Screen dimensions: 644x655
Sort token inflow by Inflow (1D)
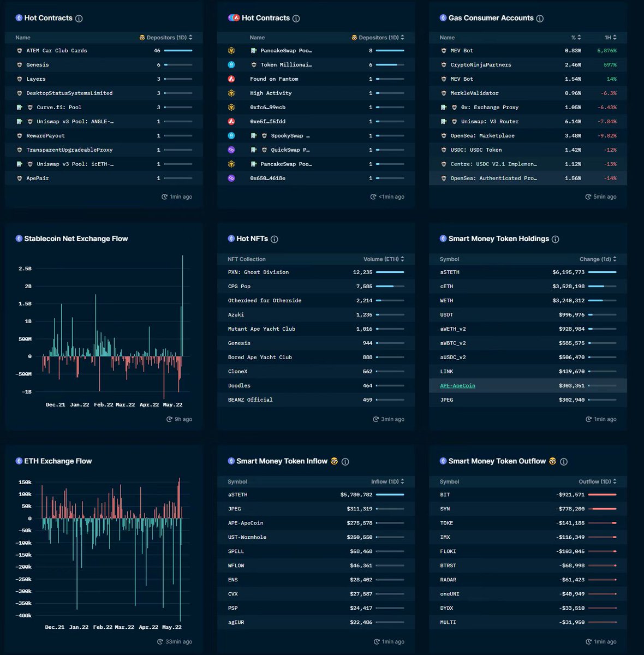pos(387,481)
